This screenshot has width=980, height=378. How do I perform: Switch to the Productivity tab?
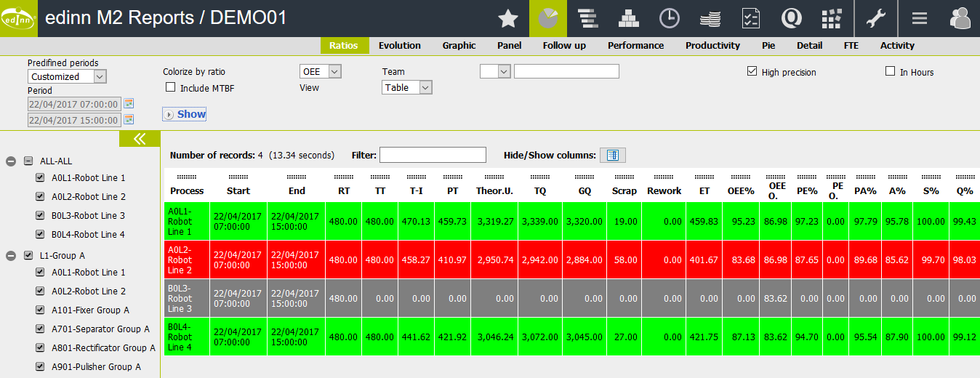tap(712, 45)
